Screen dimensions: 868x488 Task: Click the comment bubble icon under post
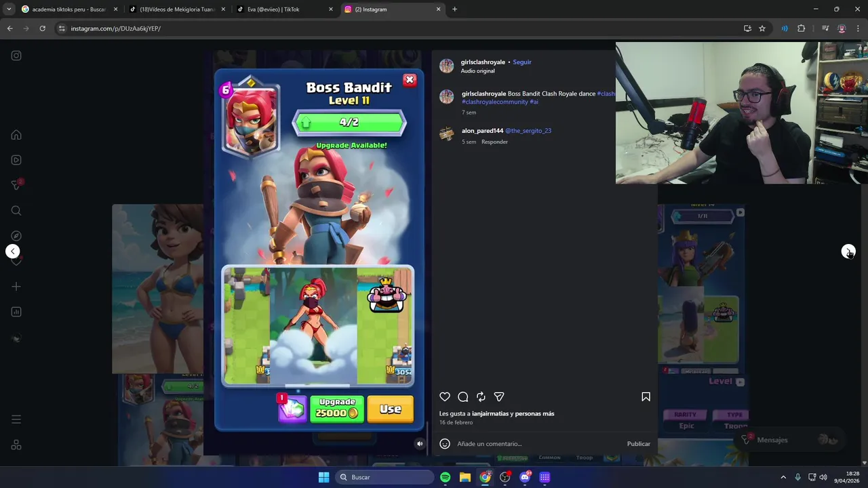pyautogui.click(x=463, y=396)
